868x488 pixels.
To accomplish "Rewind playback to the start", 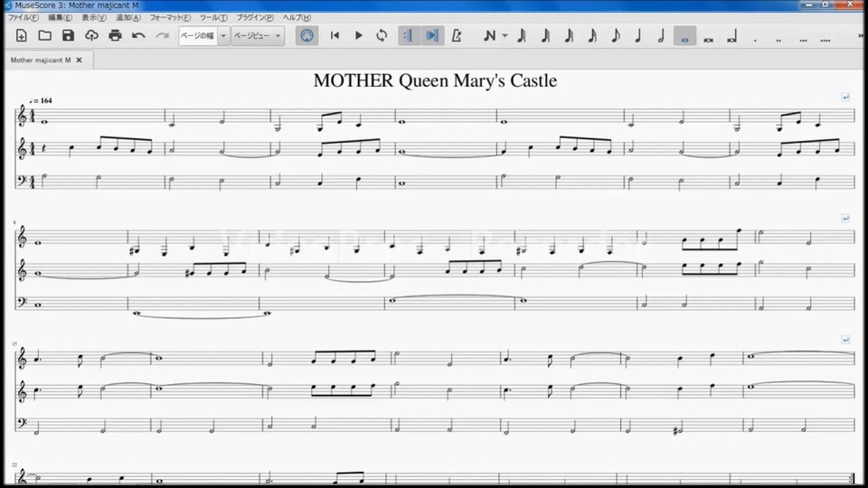I will (335, 36).
